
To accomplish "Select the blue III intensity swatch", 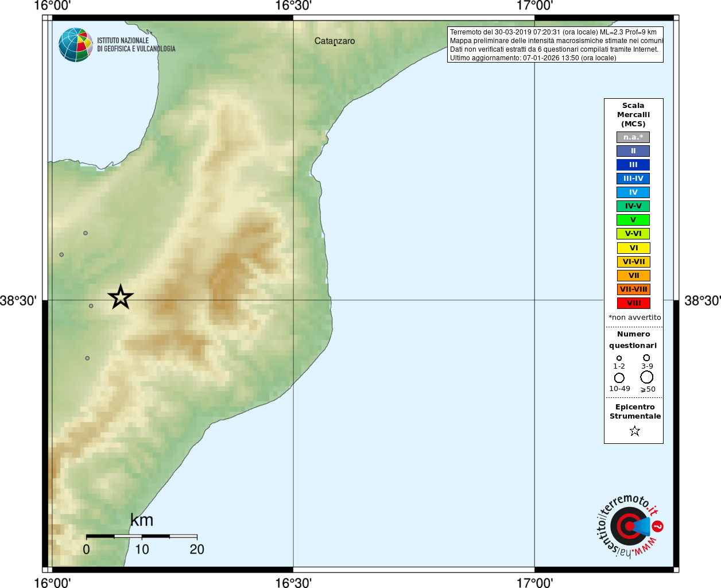I will (x=633, y=165).
